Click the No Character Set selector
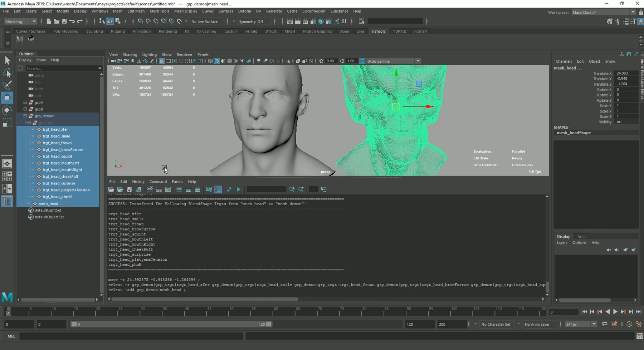Viewport: 644px width, 350px height. tap(497, 324)
